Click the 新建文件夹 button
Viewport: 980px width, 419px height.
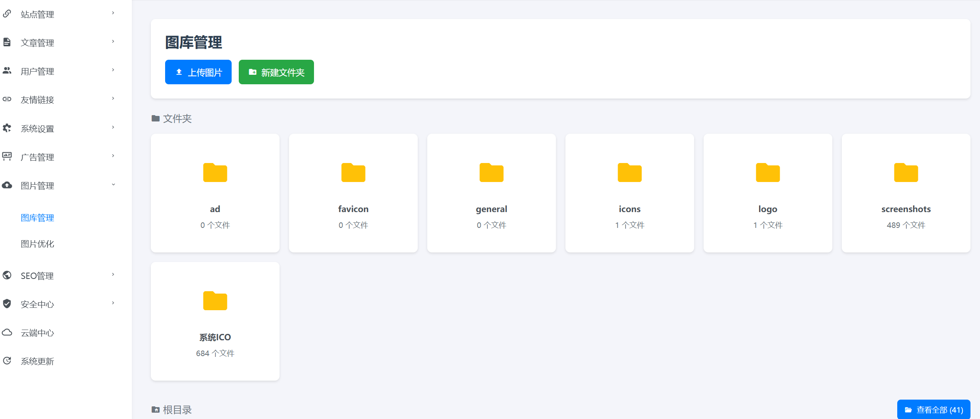click(276, 72)
